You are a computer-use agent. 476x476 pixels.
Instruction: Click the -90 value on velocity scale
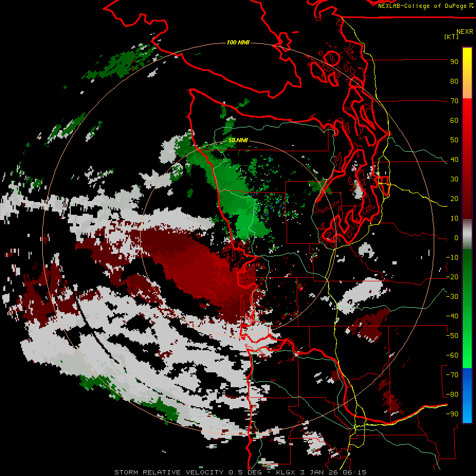tap(452, 414)
